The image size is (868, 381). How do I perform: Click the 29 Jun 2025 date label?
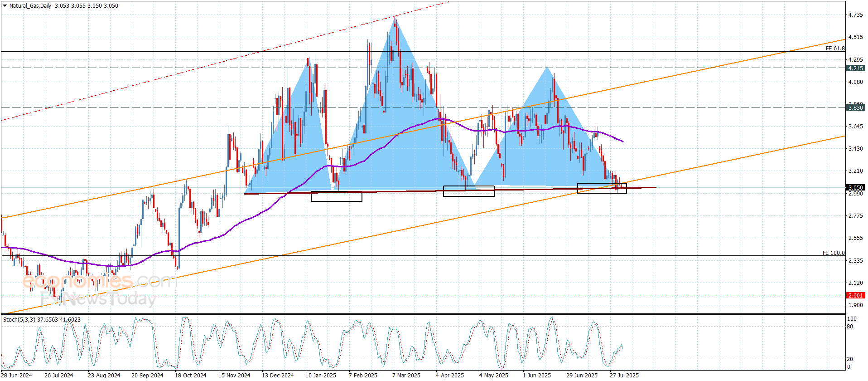(x=582, y=375)
